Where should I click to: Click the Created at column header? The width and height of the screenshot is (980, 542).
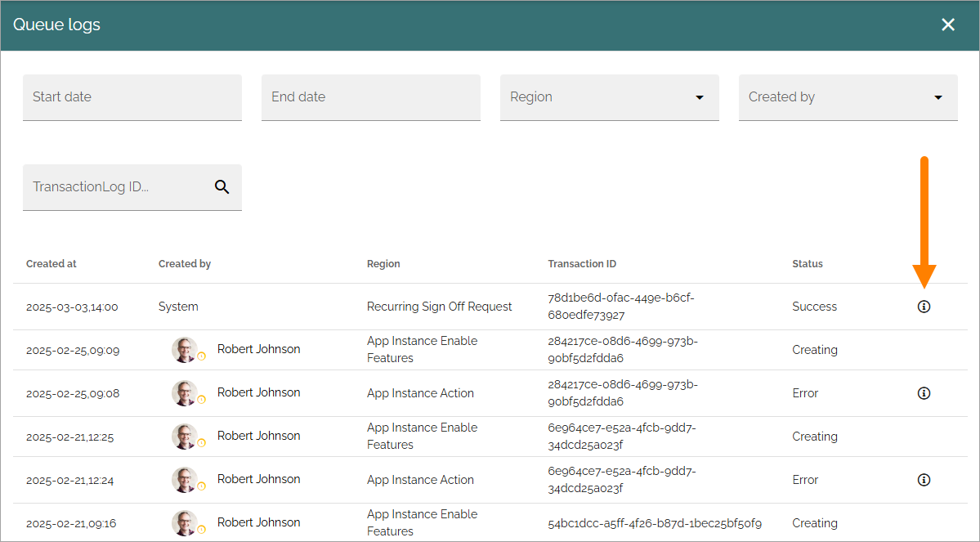click(51, 264)
